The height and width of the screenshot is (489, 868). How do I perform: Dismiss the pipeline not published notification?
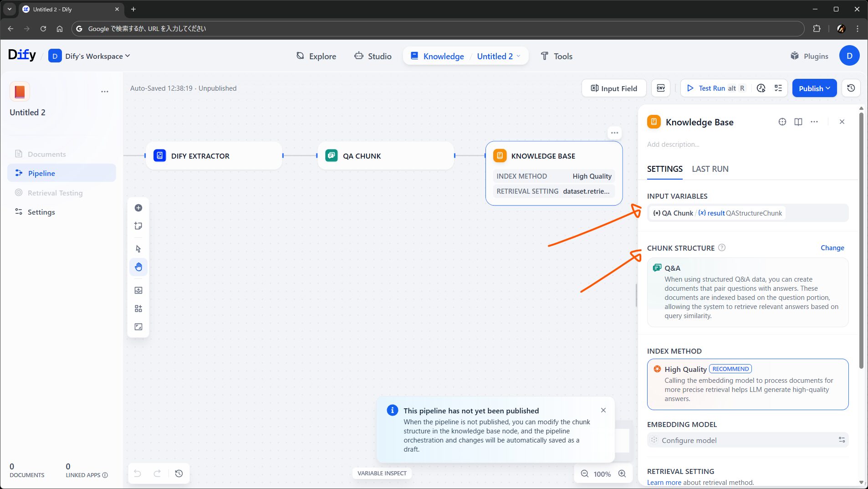603,410
